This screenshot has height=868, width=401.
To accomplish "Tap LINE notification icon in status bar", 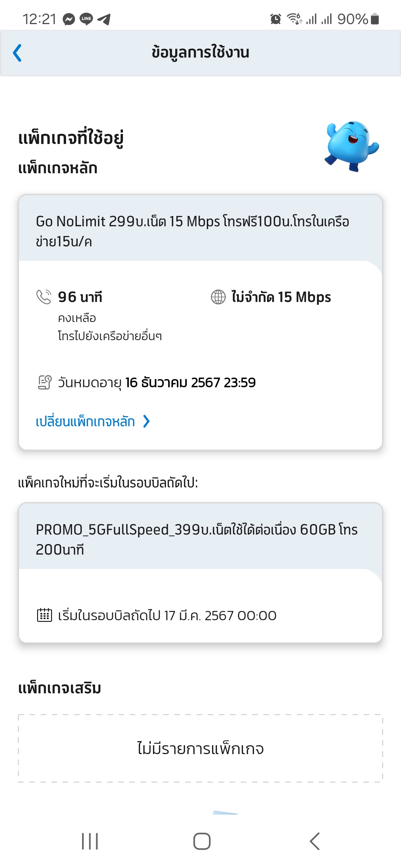I will tap(86, 19).
